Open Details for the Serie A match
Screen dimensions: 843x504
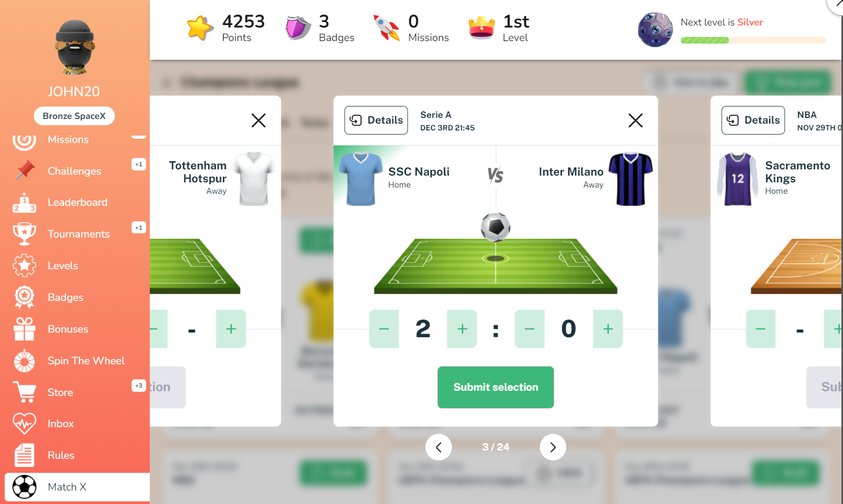click(x=376, y=120)
